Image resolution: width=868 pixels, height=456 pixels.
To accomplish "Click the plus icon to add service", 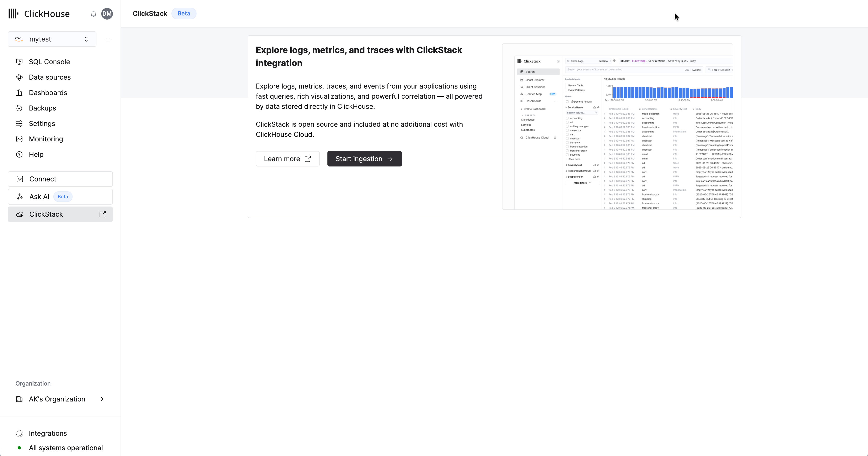I will point(108,39).
